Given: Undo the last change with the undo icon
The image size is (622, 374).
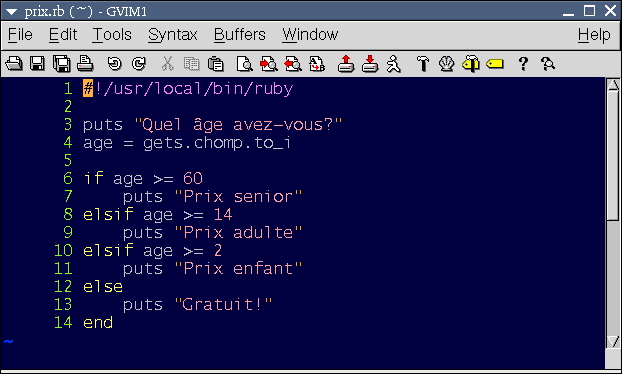Looking at the screenshot, I should click(x=115, y=63).
